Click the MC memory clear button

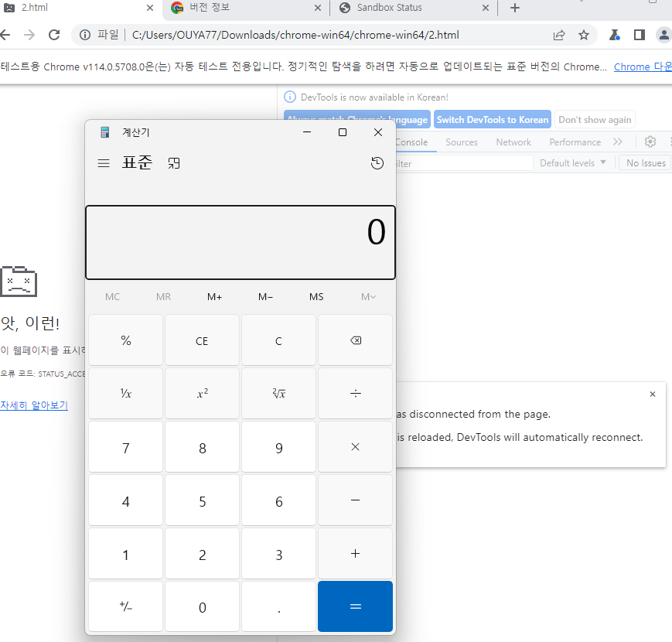tap(112, 296)
